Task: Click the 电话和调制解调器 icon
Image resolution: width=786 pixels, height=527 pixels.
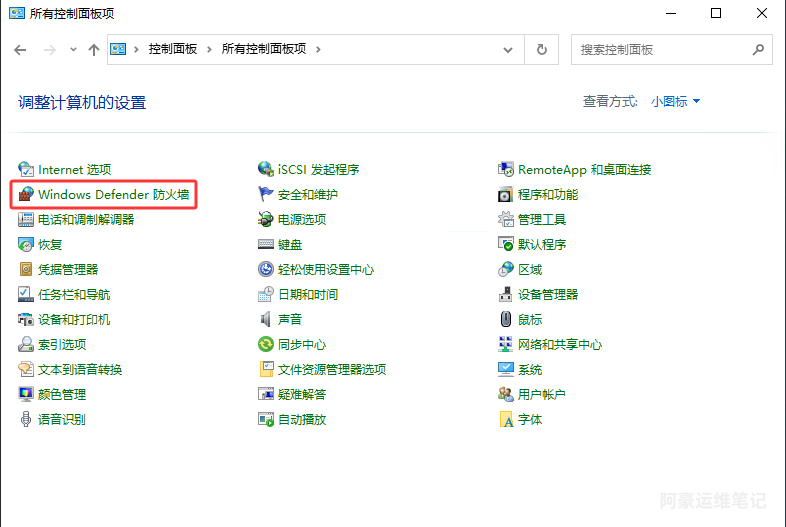Action: click(26, 219)
